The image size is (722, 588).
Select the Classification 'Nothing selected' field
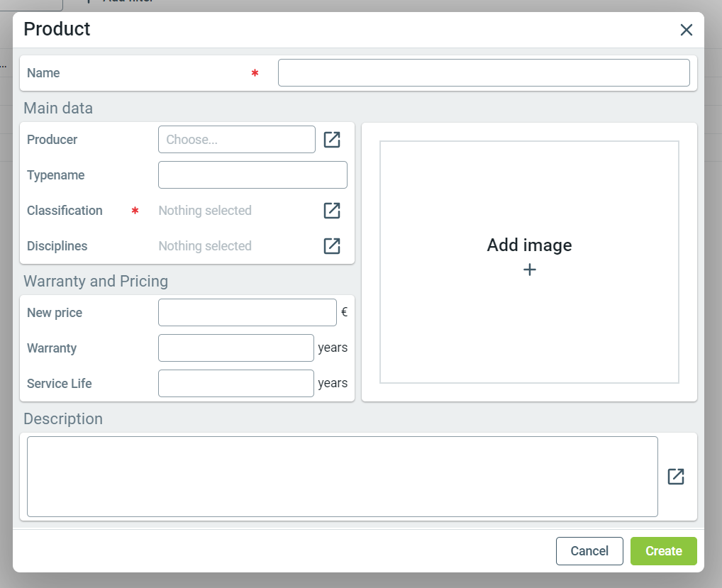pyautogui.click(x=205, y=211)
